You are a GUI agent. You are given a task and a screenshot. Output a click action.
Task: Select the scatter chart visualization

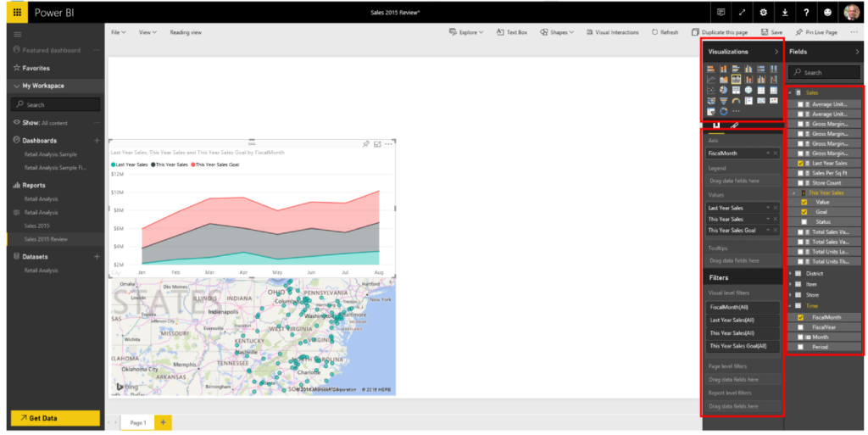tap(711, 90)
